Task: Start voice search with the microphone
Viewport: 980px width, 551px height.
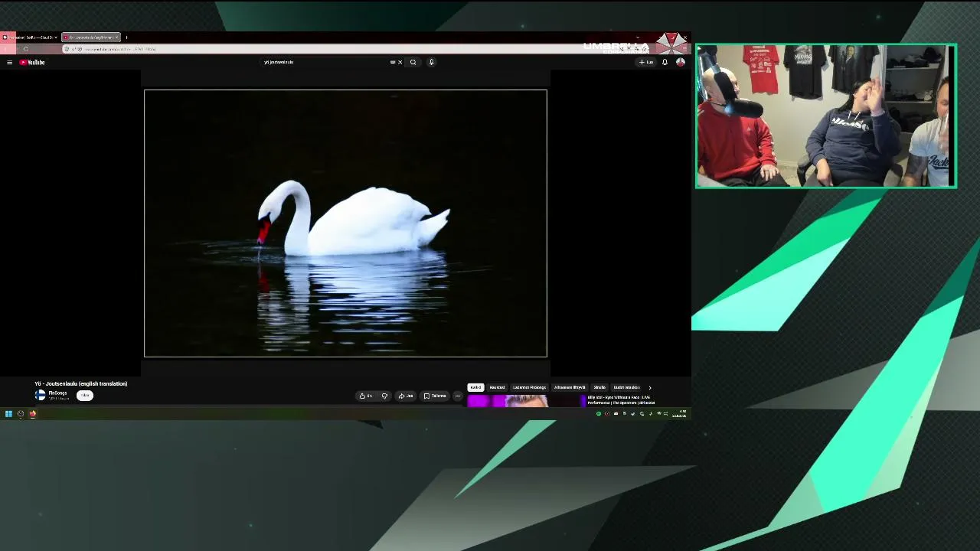Action: [431, 63]
